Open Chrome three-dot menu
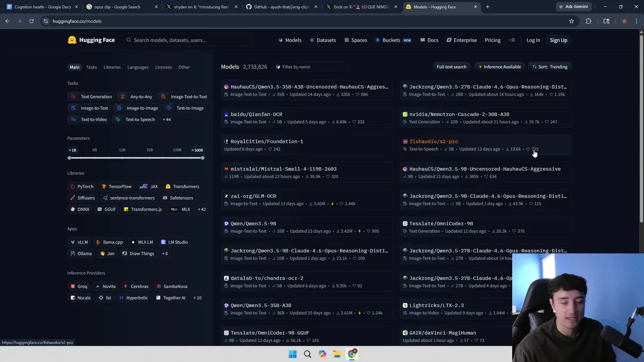The image size is (644, 362). point(636,21)
